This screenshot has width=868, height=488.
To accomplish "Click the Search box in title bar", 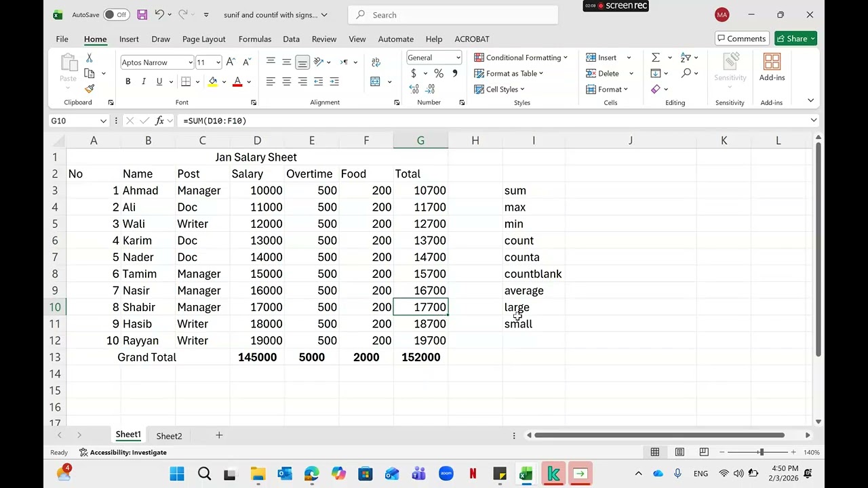I will click(454, 15).
